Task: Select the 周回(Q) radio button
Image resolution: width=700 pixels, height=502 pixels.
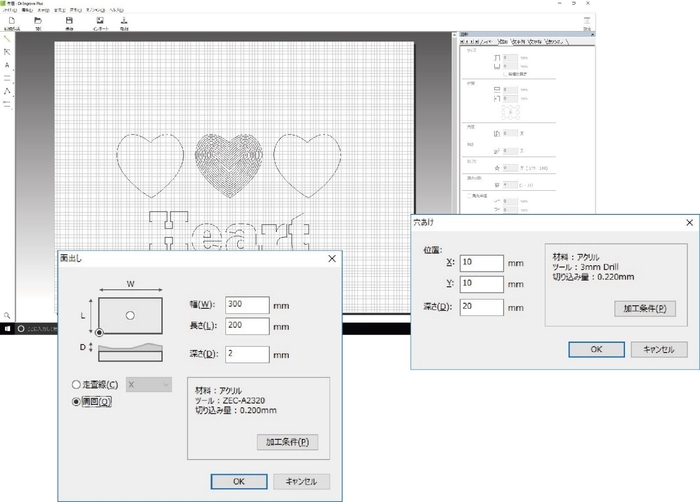Action: tap(76, 402)
